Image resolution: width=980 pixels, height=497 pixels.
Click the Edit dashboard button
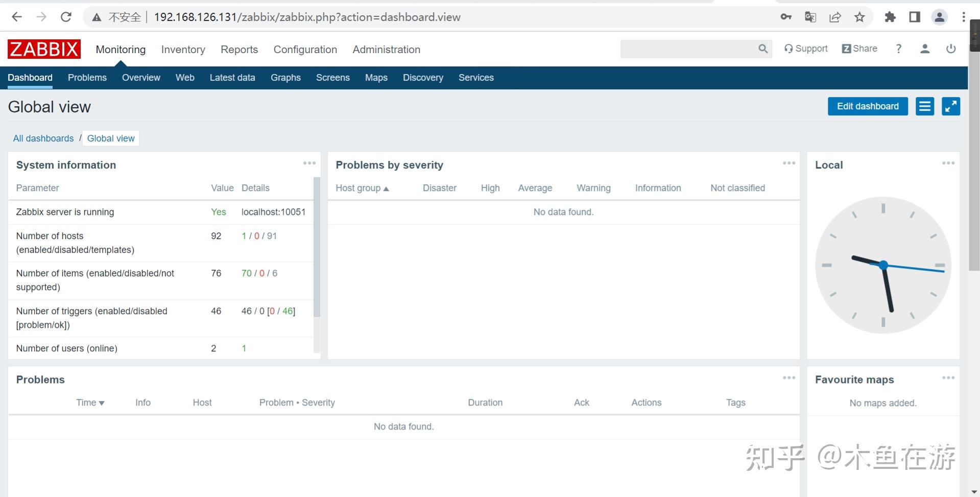[x=867, y=106]
